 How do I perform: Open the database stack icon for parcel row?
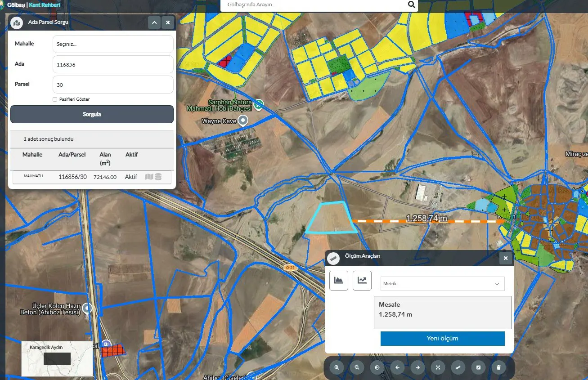click(x=158, y=177)
